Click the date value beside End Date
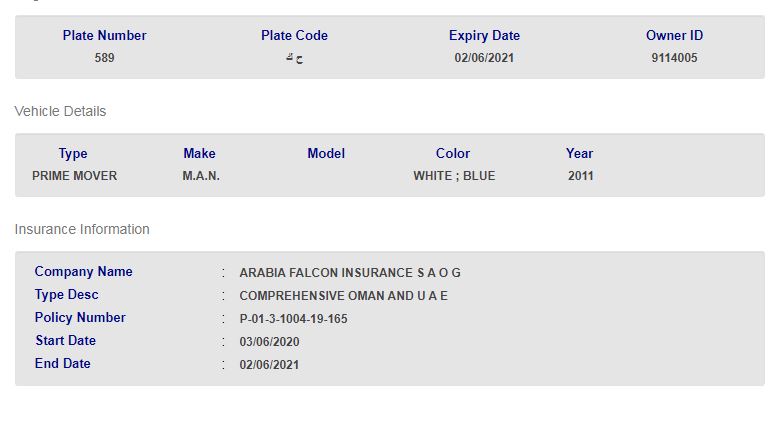Viewport: 780px width, 425px height. 269,365
